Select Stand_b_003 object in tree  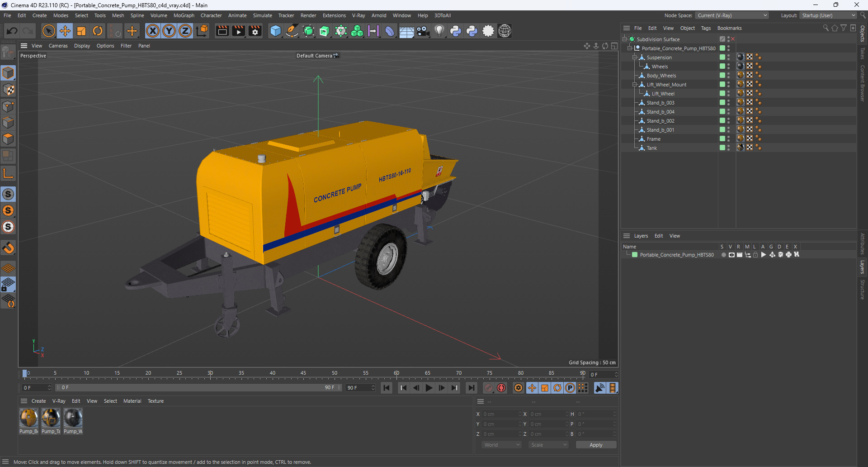660,102
